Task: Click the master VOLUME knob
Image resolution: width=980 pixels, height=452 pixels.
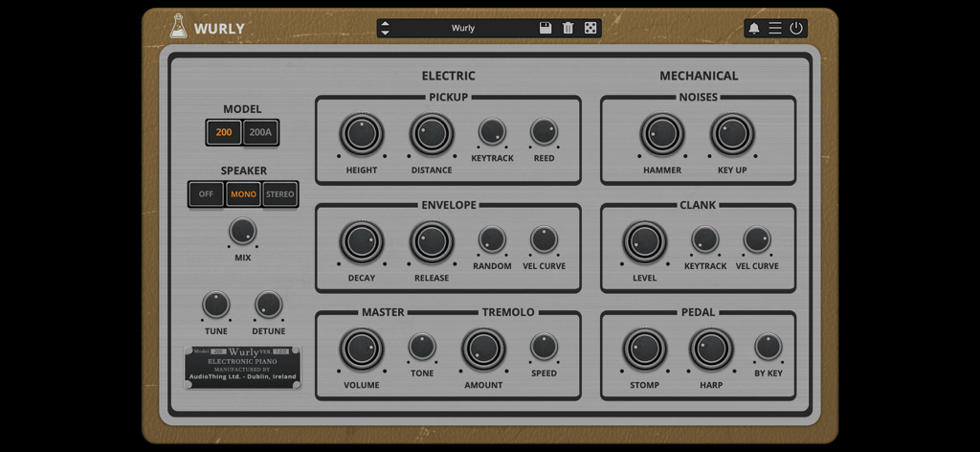Action: pos(361,350)
